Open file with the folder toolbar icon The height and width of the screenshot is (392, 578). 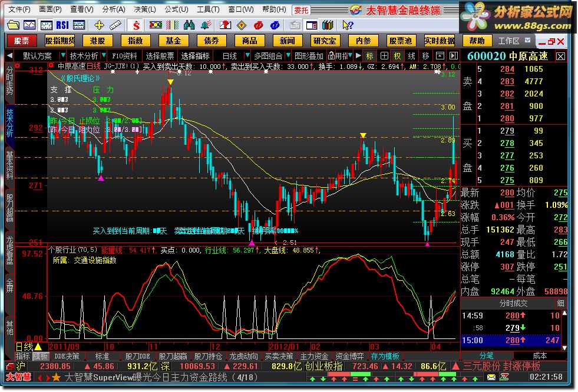point(14,25)
